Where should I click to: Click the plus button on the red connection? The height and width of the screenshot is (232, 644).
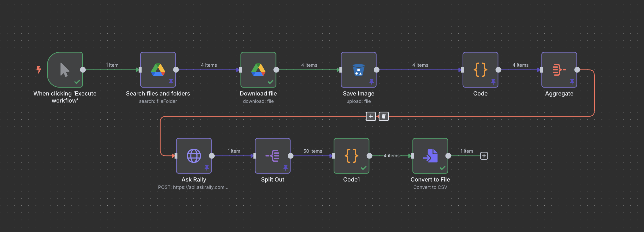[371, 116]
